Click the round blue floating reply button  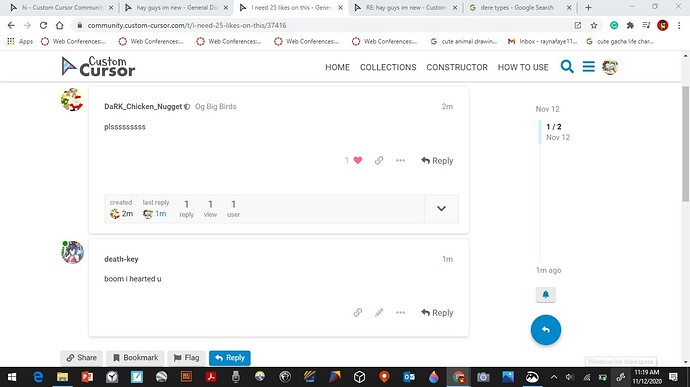546,330
